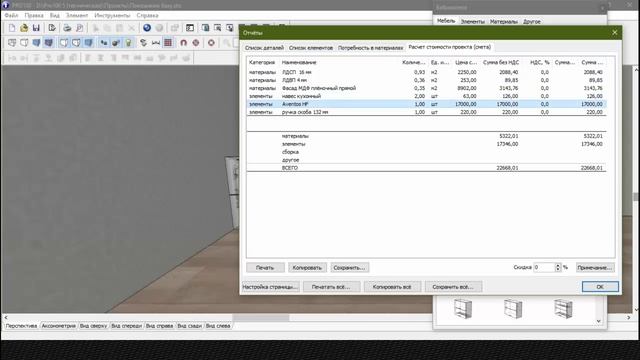
Task: Switch to Аксонометрия view tab
Action: click(59, 326)
